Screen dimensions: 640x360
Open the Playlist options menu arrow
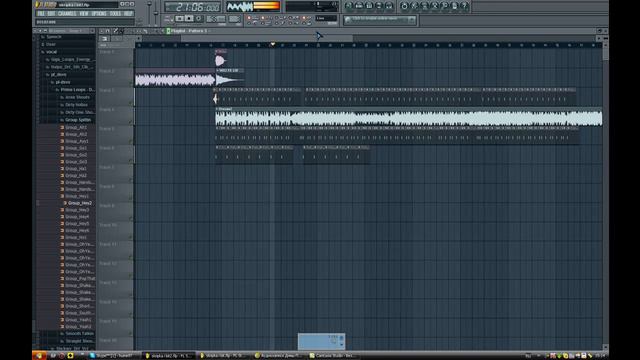102,31
